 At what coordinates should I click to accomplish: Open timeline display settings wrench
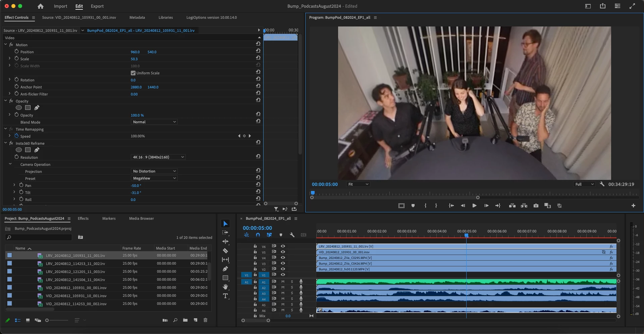tap(292, 235)
